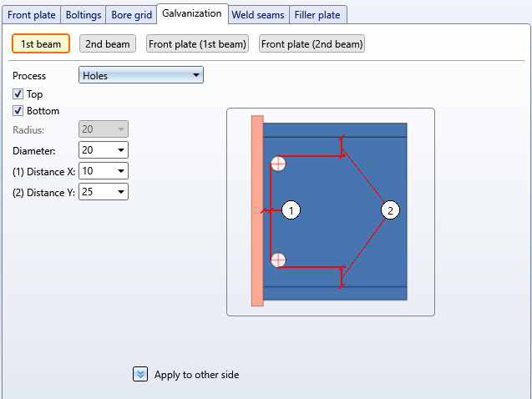
Task: Select the Filler plate tab
Action: tap(317, 15)
